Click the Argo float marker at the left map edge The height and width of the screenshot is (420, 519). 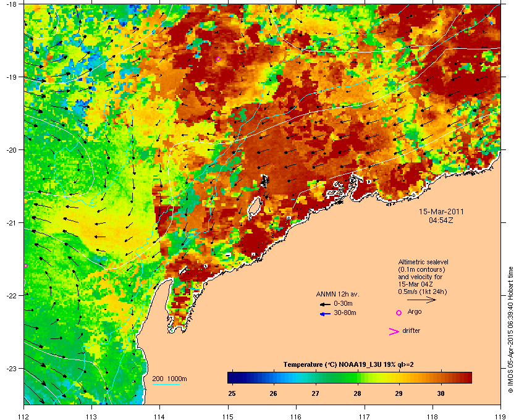25,266
